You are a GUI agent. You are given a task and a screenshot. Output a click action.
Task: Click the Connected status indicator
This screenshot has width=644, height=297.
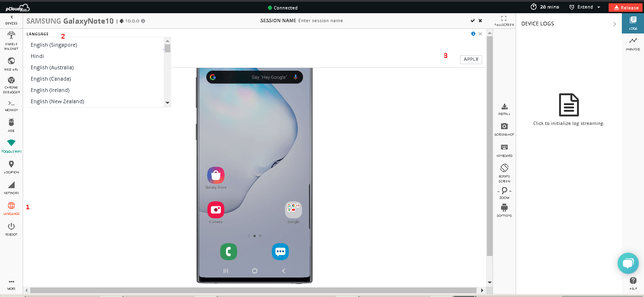point(283,8)
